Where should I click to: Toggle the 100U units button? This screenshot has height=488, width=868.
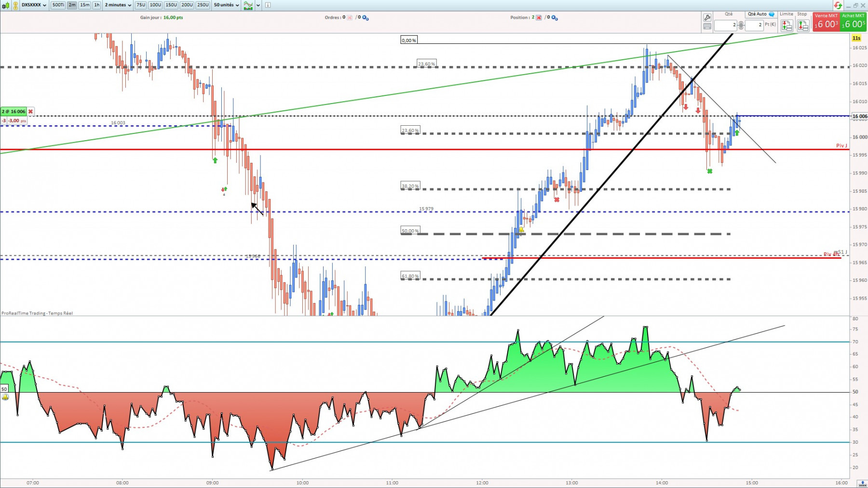(x=155, y=5)
